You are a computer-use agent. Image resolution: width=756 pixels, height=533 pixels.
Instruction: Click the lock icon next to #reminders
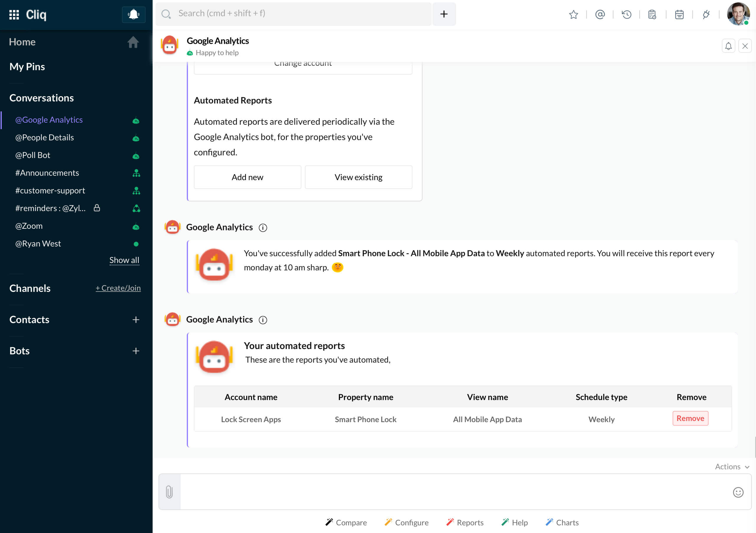pos(97,208)
